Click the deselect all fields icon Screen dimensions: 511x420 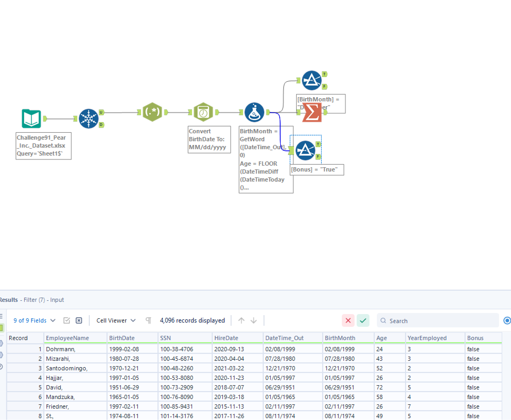point(79,320)
